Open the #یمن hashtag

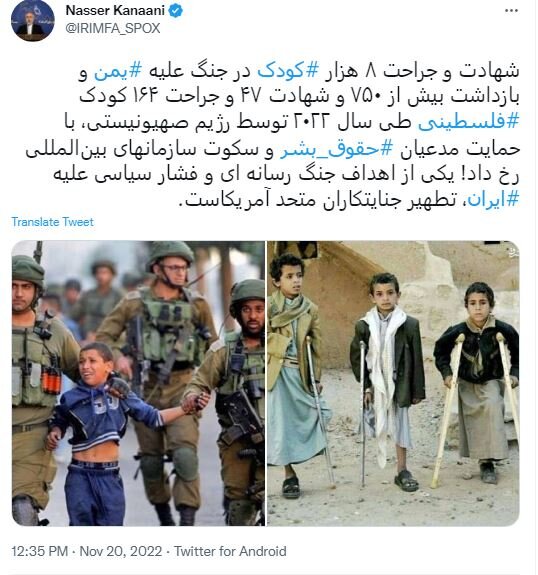[x=118, y=71]
